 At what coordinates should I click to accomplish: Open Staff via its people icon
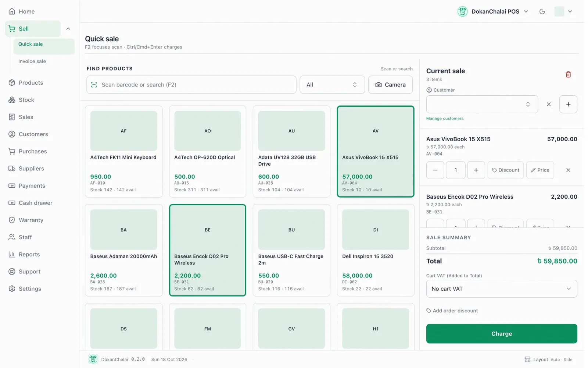pos(12,237)
